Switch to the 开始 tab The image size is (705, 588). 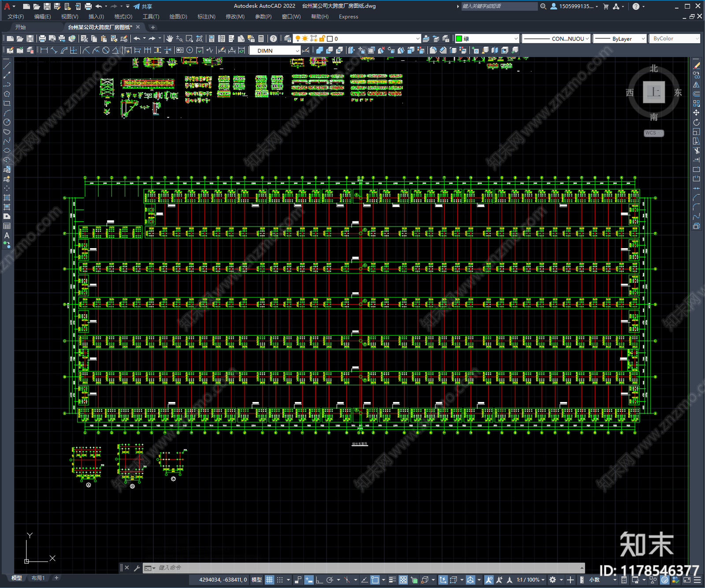click(x=21, y=27)
